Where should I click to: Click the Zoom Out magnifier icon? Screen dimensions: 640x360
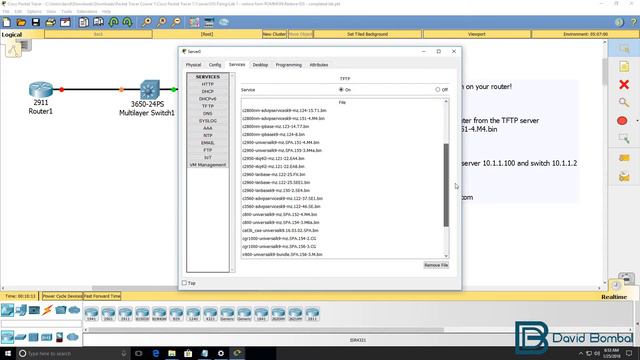click(x=176, y=22)
